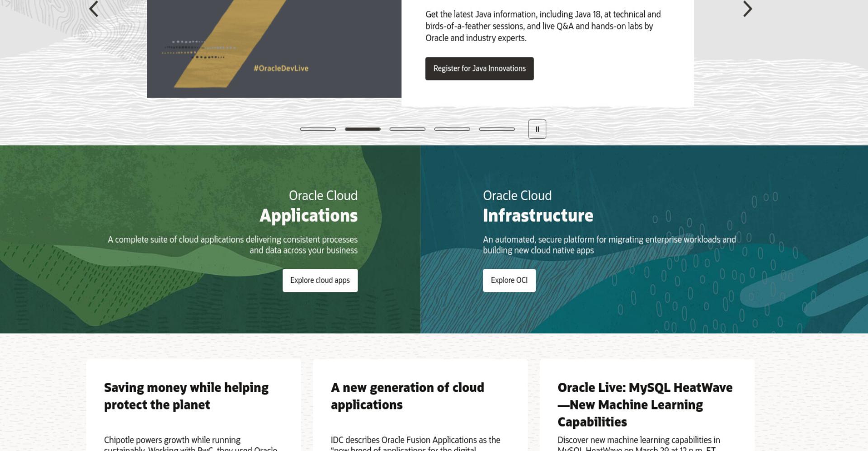
Task: Open Oracle Live: MySQL HeatWave article
Action: [645, 405]
